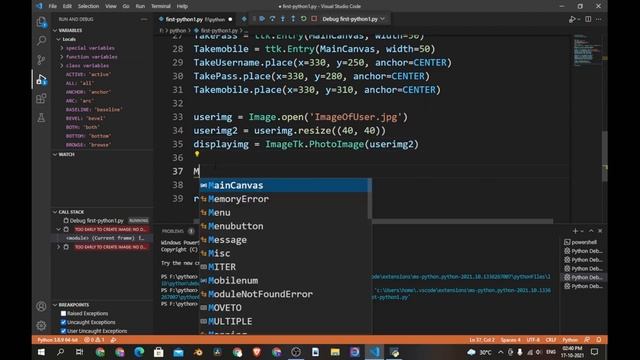Choose ModuleNotFoundError suggestion
The height and width of the screenshot is (360, 640).
coord(285,294)
